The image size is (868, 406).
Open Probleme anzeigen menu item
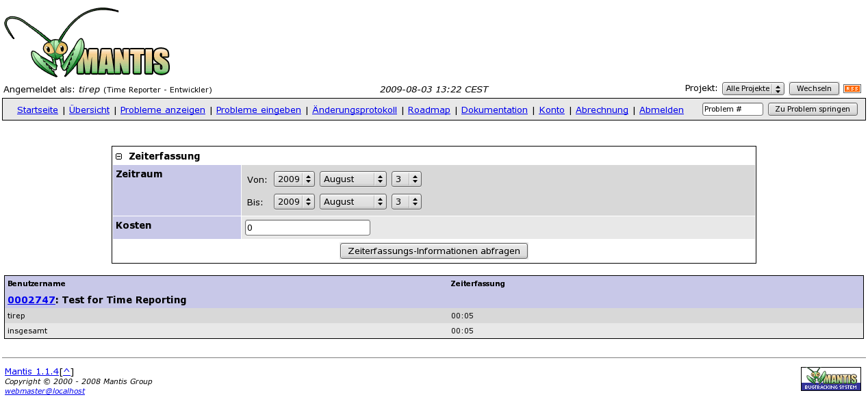[162, 110]
